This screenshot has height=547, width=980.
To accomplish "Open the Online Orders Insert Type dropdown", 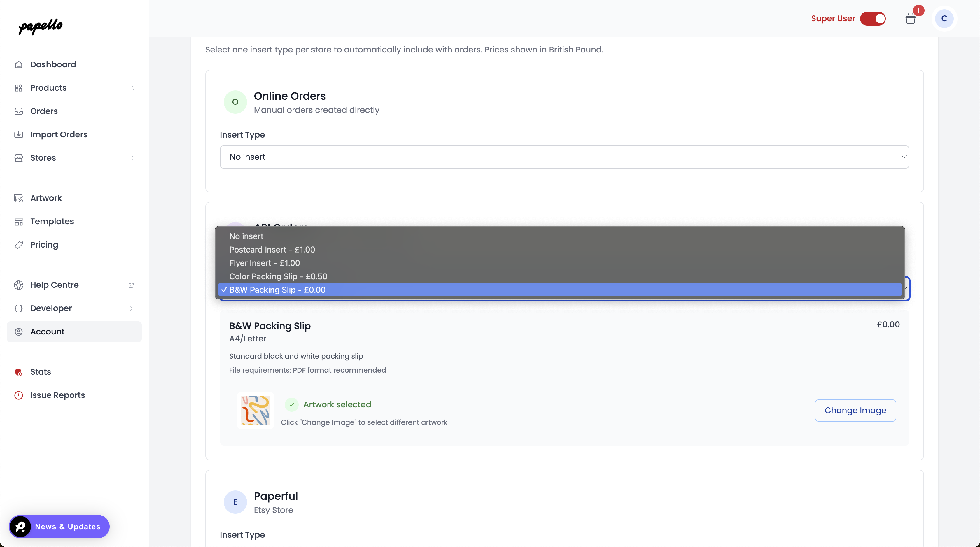I will click(x=564, y=157).
